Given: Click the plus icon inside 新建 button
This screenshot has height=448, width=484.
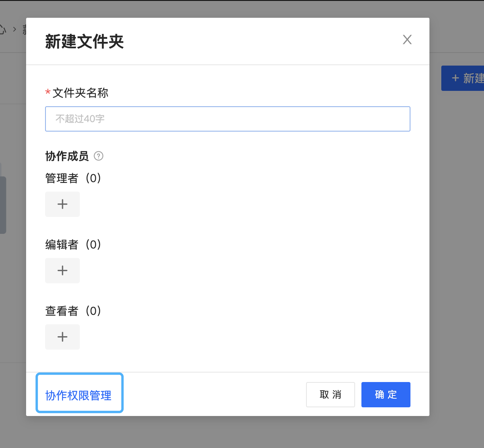Looking at the screenshot, I should tap(455, 78).
